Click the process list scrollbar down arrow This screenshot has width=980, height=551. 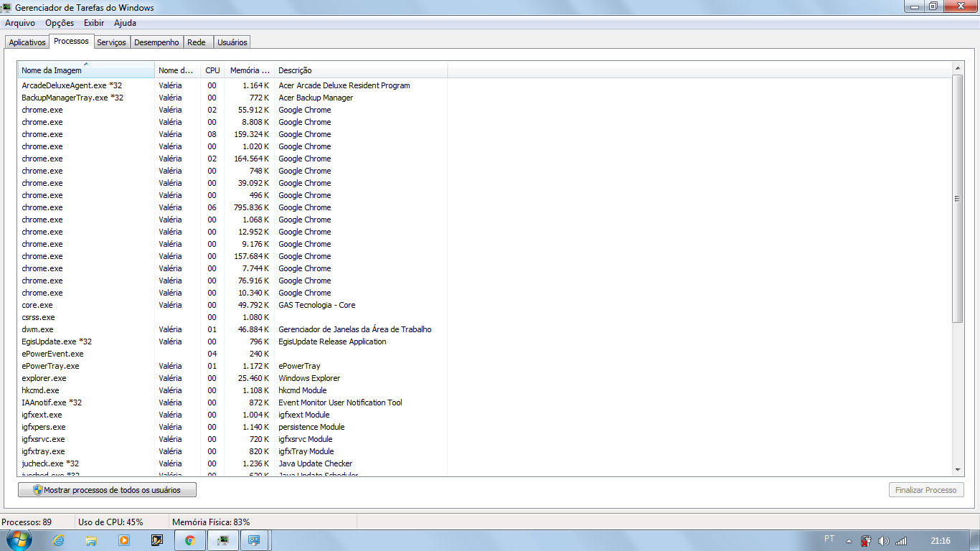pos(958,469)
